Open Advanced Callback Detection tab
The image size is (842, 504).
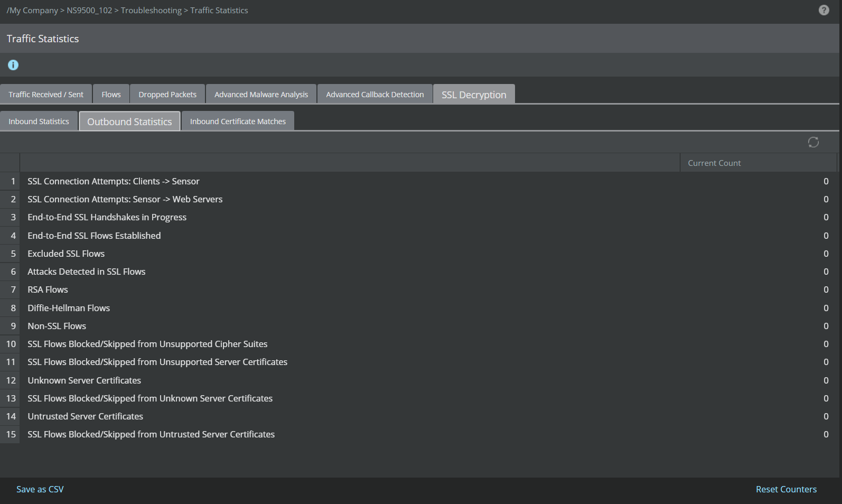click(x=375, y=94)
